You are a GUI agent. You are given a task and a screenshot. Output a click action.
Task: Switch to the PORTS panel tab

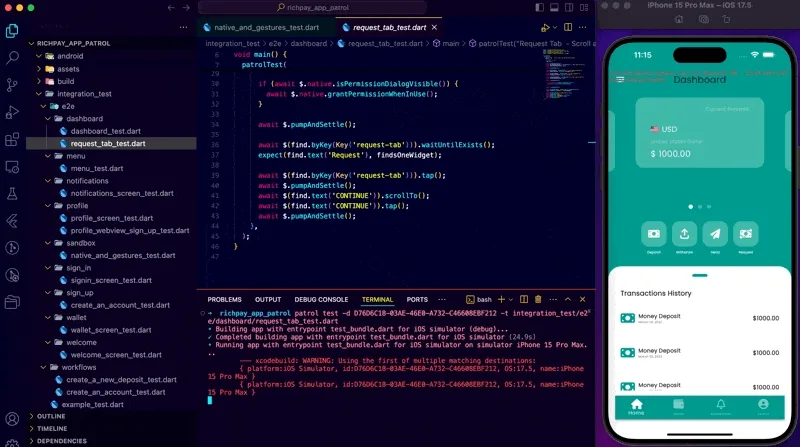coord(417,300)
